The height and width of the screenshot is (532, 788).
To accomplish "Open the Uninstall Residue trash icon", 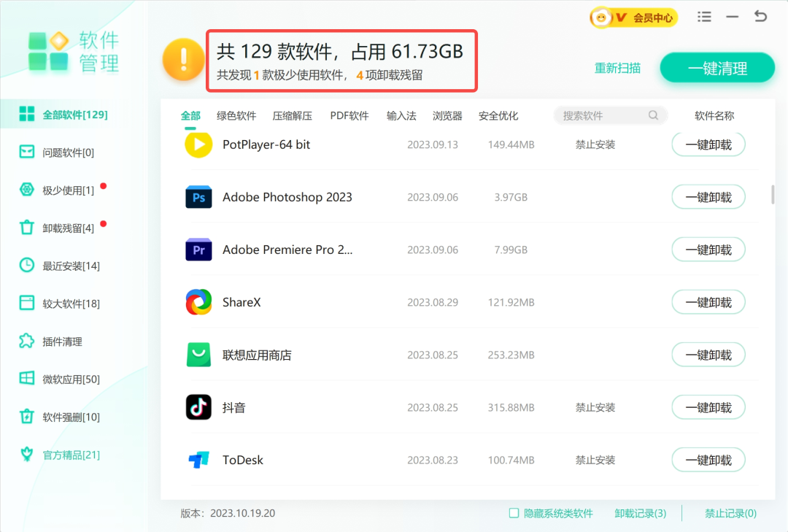I will [27, 227].
